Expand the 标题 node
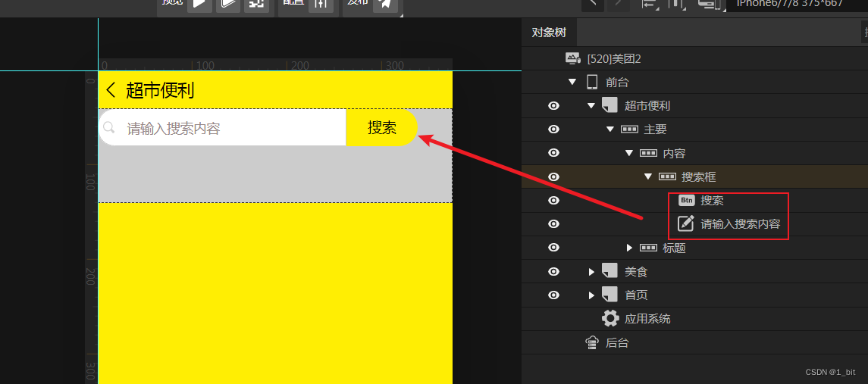868x384 pixels. tap(629, 248)
